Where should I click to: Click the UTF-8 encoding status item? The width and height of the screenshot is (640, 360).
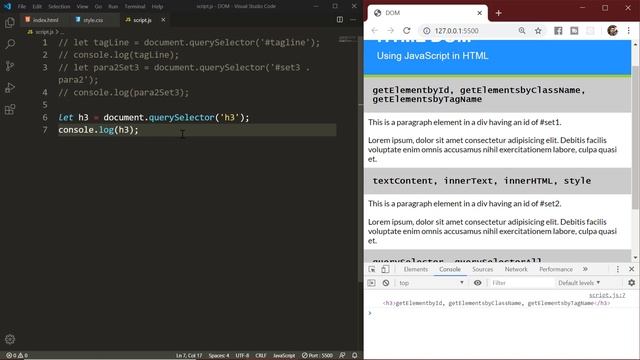point(242,356)
